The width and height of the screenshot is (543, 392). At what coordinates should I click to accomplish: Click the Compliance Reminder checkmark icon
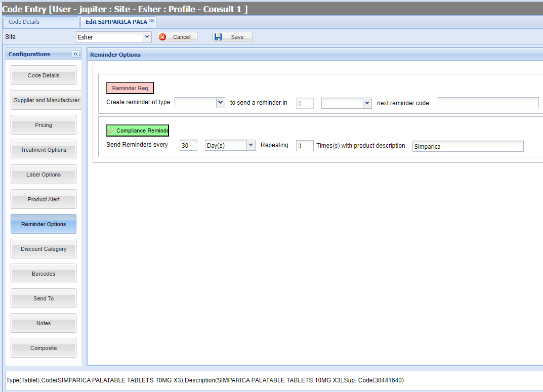[x=111, y=131]
